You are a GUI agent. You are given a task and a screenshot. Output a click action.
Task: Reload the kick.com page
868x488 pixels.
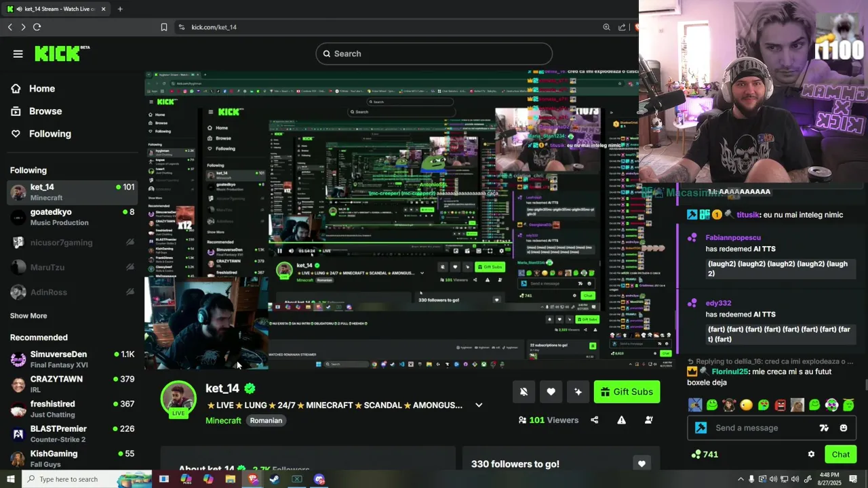click(37, 27)
